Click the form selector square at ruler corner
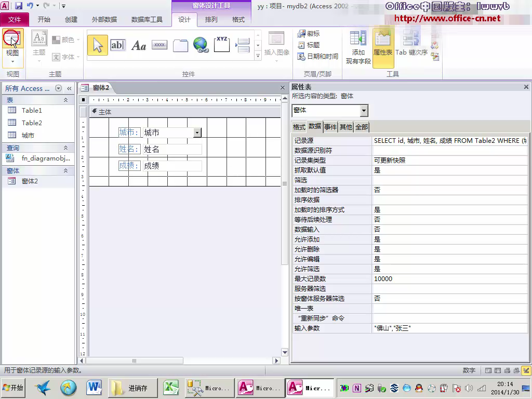532x399 pixels. pos(84,100)
